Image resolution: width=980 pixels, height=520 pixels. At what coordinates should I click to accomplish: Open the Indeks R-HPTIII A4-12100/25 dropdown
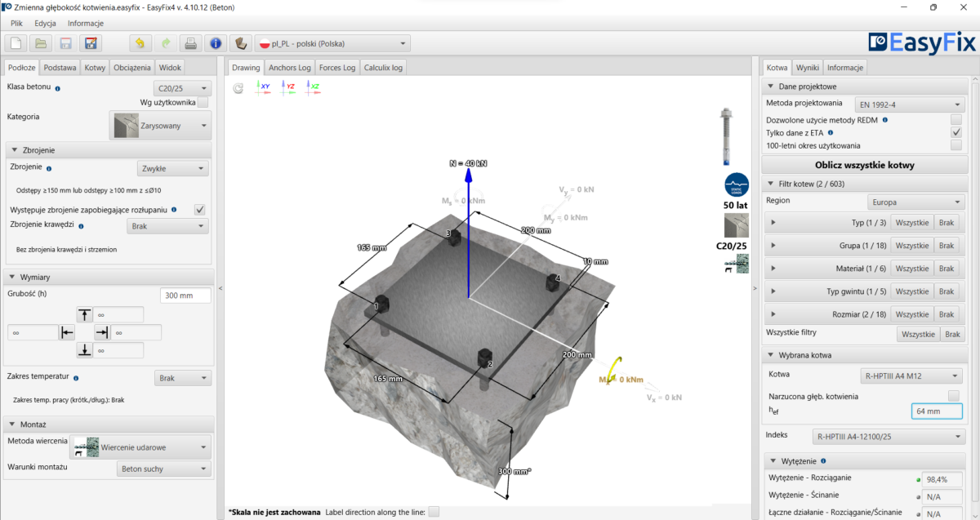889,437
